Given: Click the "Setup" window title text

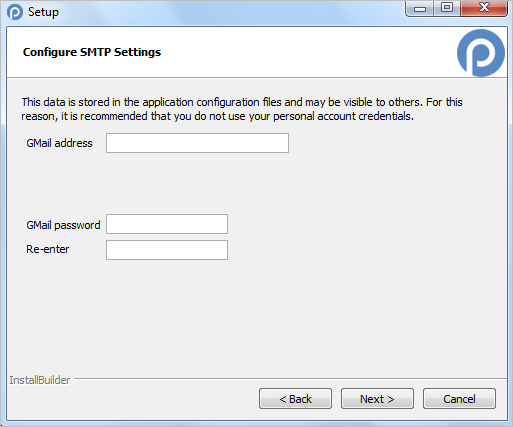Looking at the screenshot, I should point(43,12).
